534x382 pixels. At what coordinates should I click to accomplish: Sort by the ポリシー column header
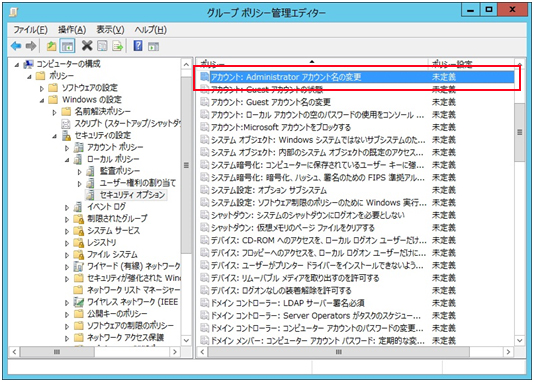312,63
